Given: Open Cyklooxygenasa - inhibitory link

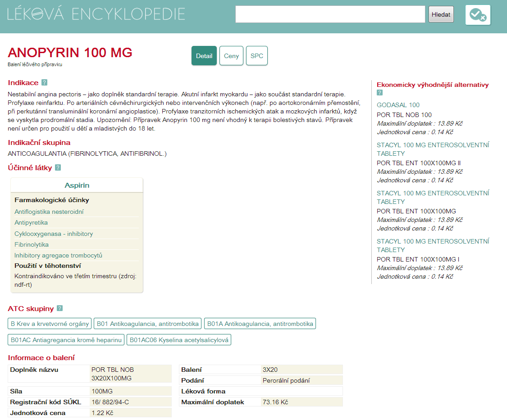Looking at the screenshot, I should point(54,234).
